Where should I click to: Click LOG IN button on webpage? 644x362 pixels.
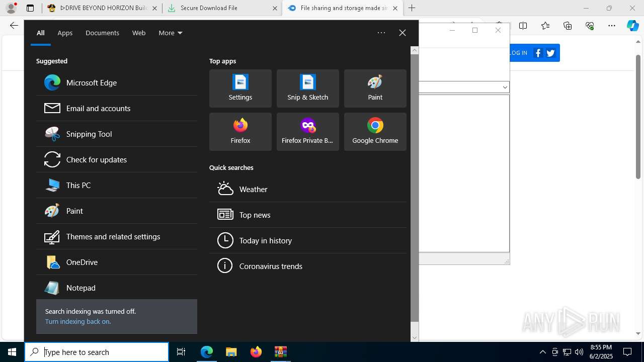[519, 53]
